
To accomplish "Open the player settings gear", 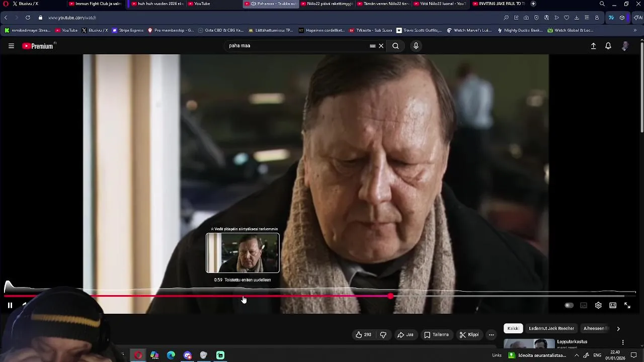I will tap(598, 305).
